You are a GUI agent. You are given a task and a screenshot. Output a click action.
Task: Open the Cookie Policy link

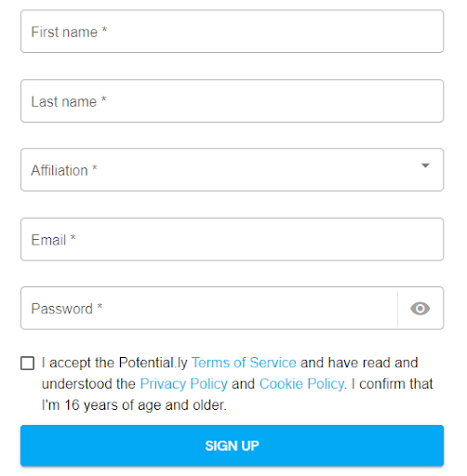coord(301,384)
